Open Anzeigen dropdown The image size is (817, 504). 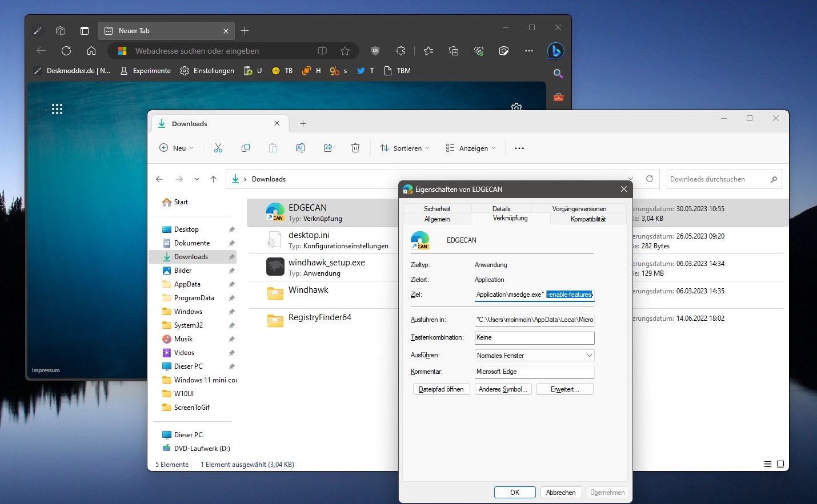(x=471, y=148)
